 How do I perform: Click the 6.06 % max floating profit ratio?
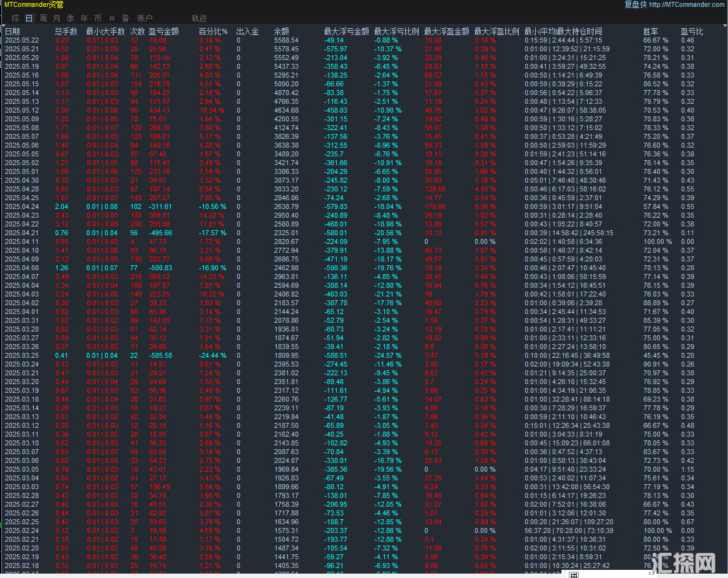pos(485,206)
